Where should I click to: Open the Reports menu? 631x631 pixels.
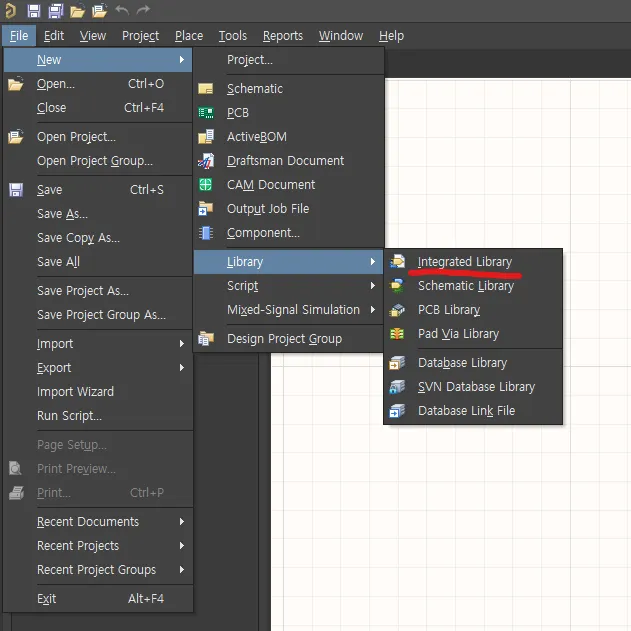click(x=283, y=36)
